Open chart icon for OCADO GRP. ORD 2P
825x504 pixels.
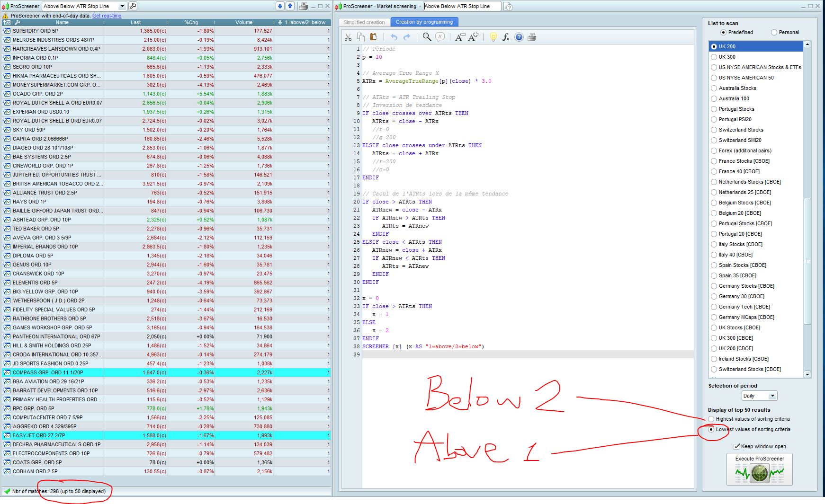pyautogui.click(x=7, y=94)
